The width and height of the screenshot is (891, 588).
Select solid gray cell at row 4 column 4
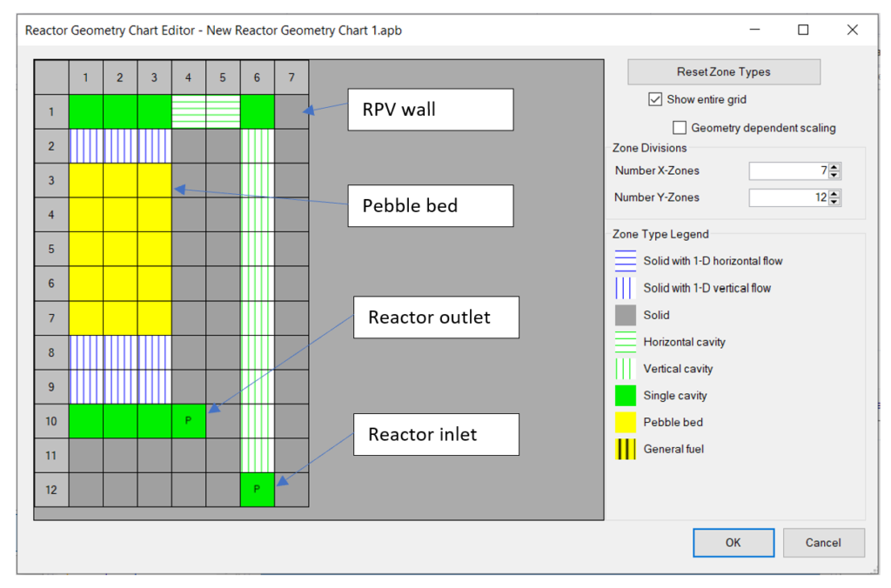[x=189, y=215]
